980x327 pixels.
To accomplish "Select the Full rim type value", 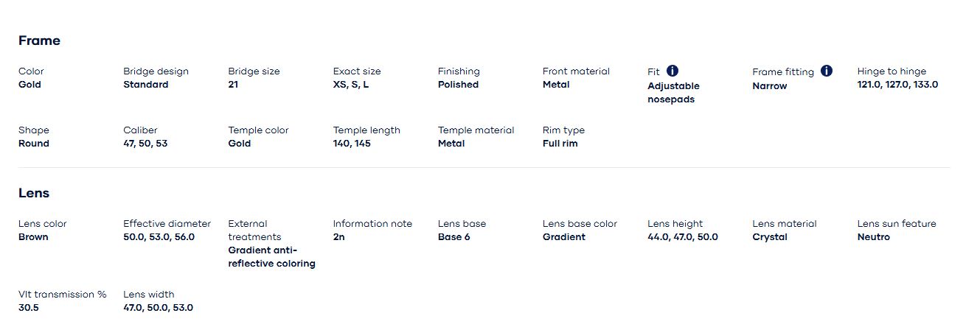I will [560, 144].
